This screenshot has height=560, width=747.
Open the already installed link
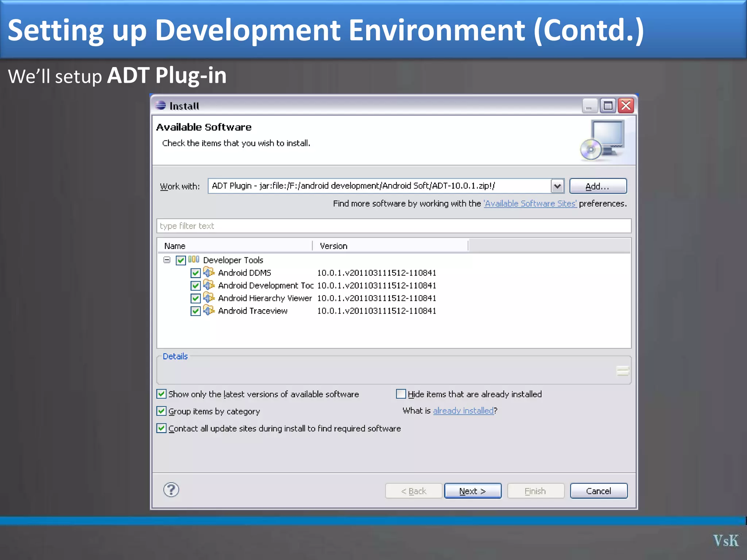463,411
